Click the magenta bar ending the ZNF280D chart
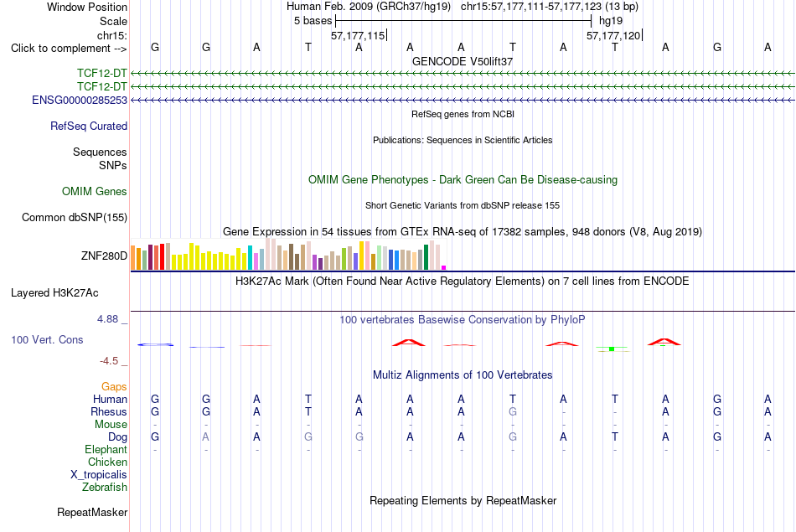Viewport: 796px width, 532px height. click(x=444, y=267)
